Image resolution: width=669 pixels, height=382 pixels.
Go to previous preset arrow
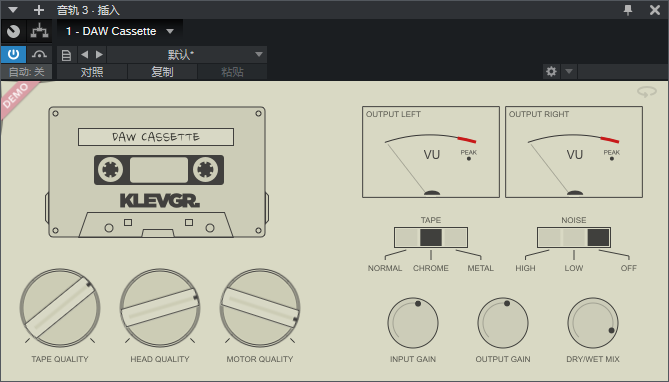[84, 55]
